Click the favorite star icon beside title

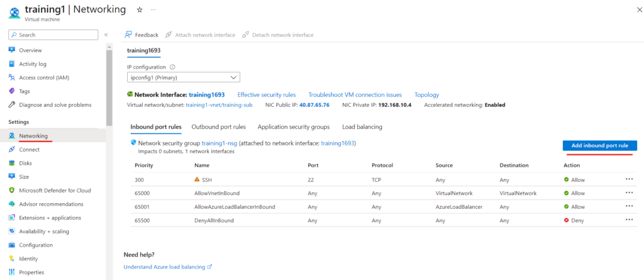tap(139, 10)
